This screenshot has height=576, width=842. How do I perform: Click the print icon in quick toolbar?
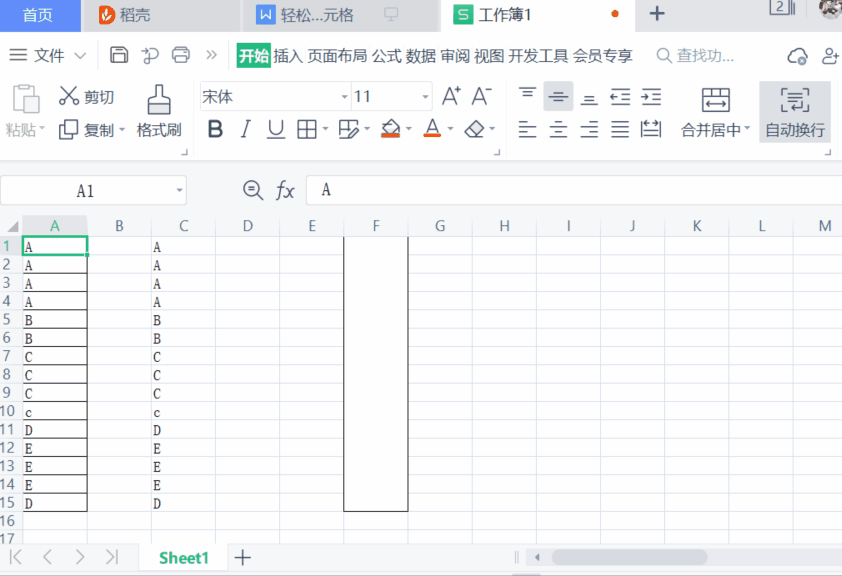point(180,55)
